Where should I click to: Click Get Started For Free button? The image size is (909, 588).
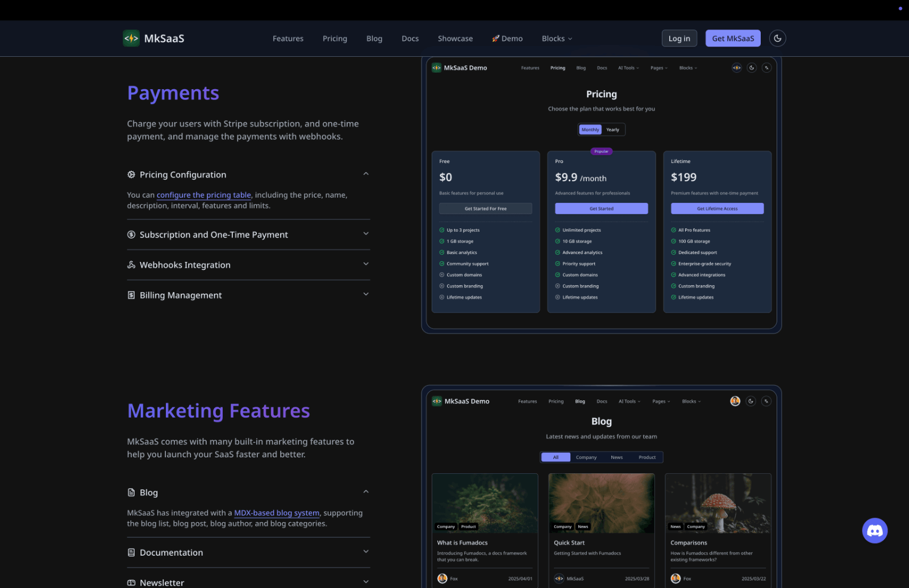click(486, 208)
